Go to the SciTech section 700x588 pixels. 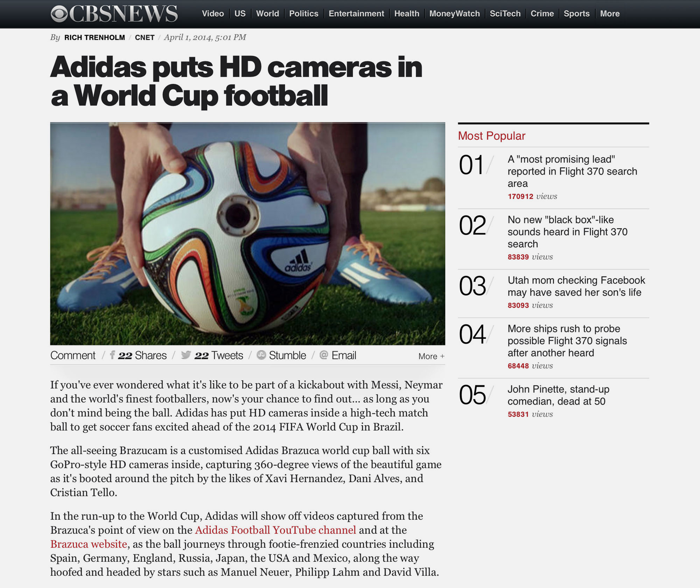point(505,14)
